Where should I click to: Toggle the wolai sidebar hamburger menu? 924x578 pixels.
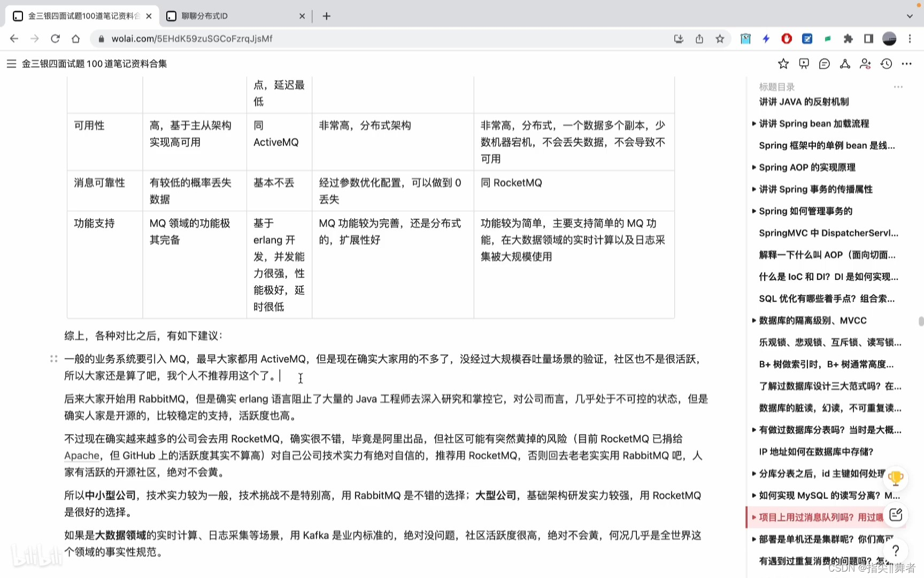pyautogui.click(x=11, y=64)
